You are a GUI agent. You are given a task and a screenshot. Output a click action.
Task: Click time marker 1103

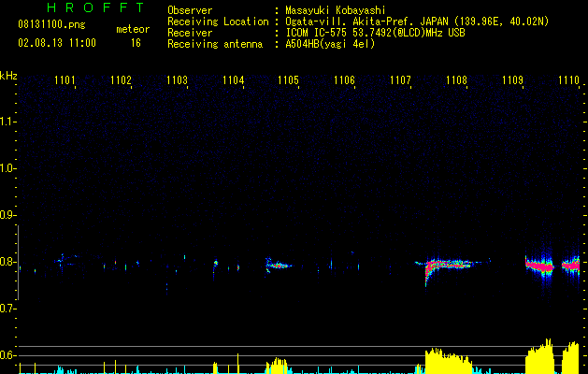pos(177,79)
